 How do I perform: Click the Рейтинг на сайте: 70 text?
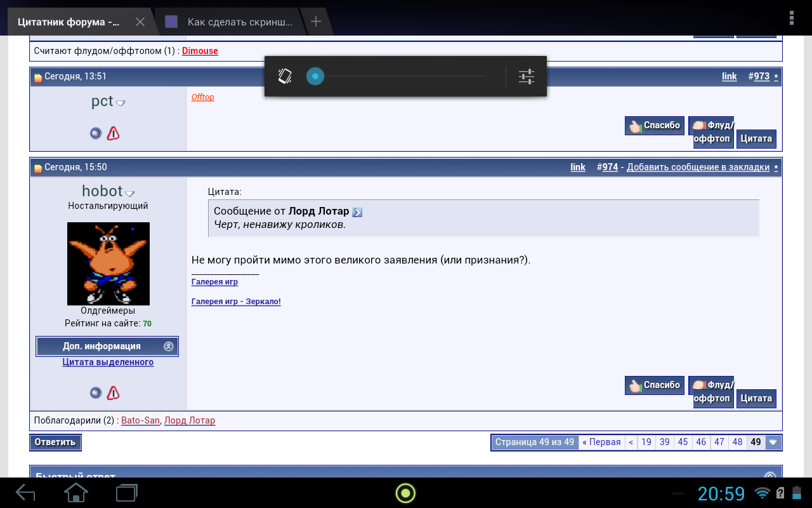108,323
